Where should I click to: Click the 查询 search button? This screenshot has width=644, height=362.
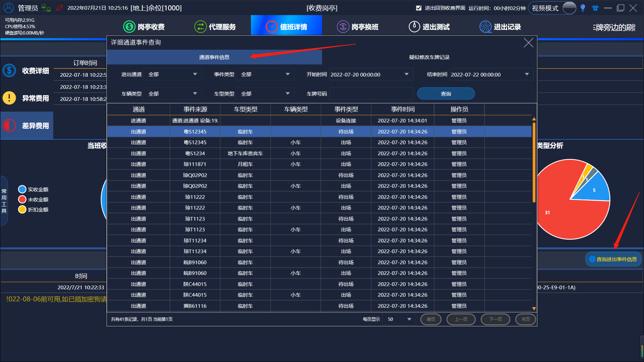(446, 94)
